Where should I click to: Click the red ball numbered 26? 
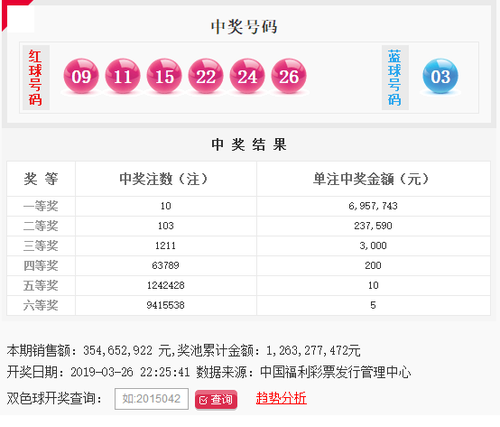point(289,76)
